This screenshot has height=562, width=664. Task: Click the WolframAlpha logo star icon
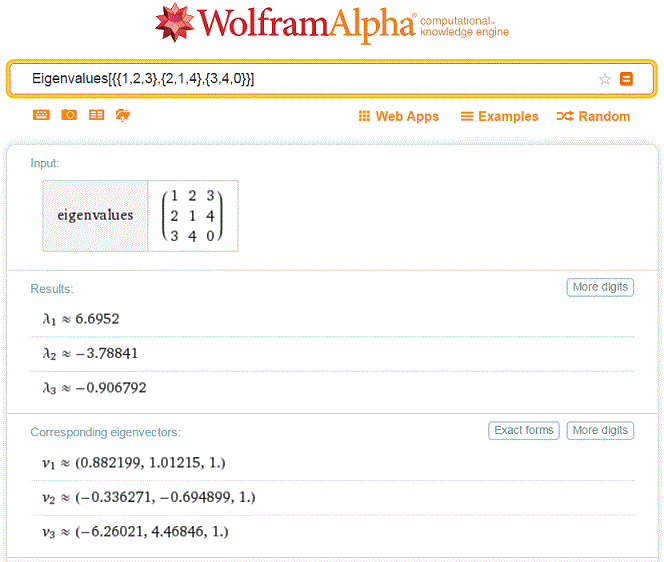coord(174,22)
